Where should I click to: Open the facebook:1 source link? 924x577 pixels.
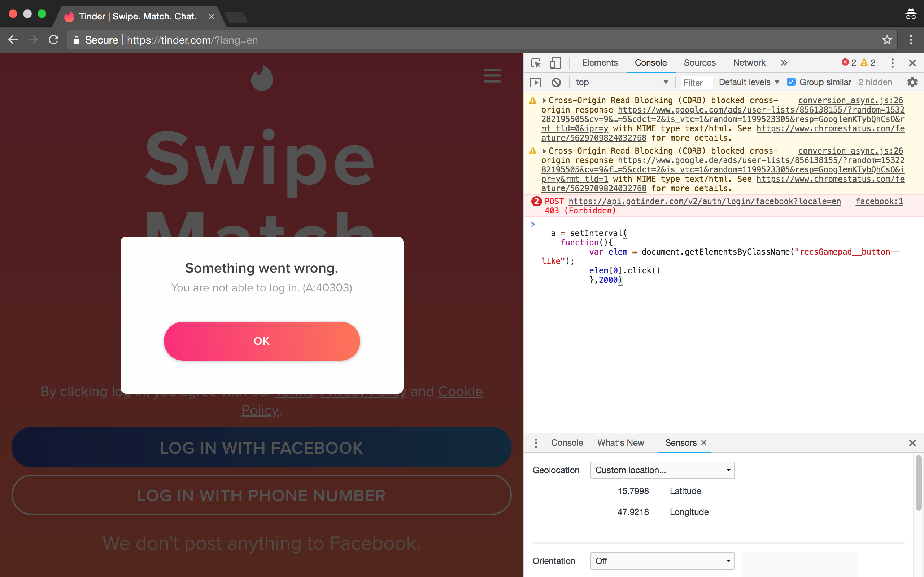click(x=879, y=202)
